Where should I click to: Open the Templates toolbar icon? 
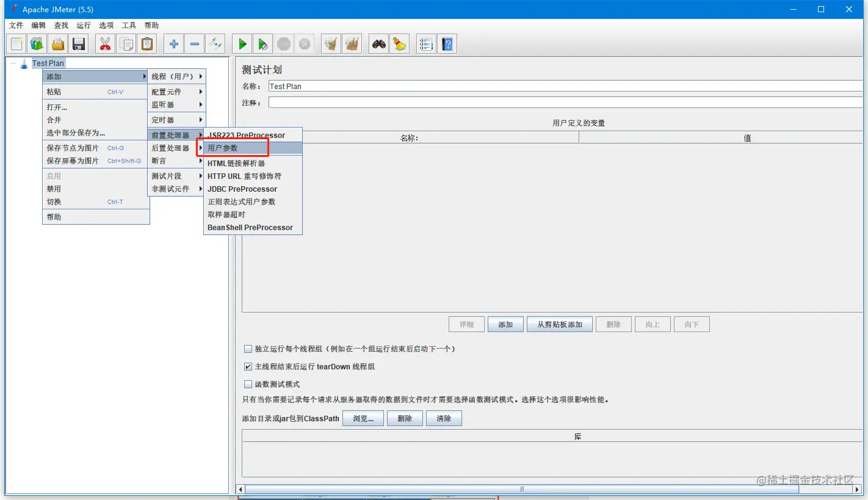[x=37, y=44]
